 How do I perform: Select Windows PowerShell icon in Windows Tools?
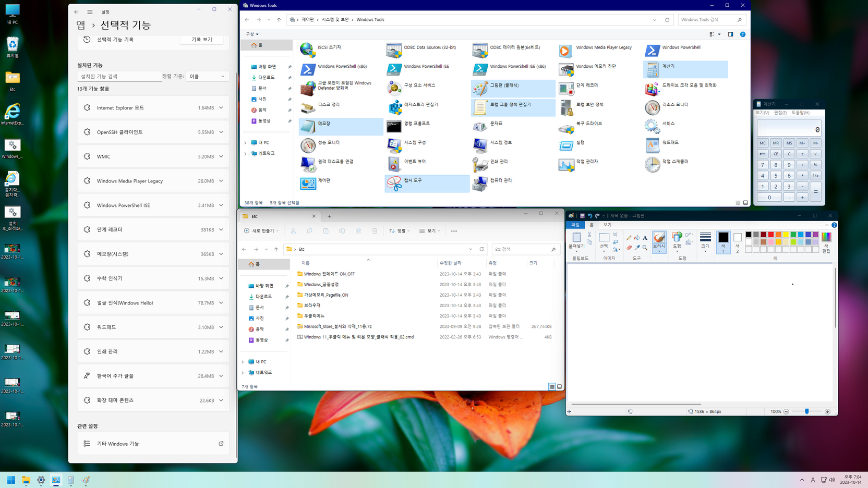[652, 50]
